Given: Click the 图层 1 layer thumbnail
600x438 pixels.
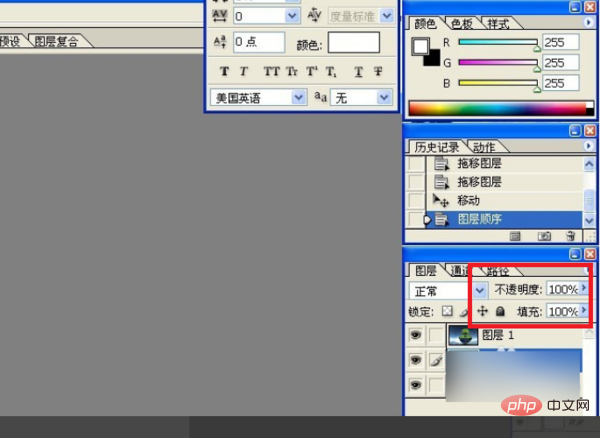Looking at the screenshot, I should tap(463, 335).
